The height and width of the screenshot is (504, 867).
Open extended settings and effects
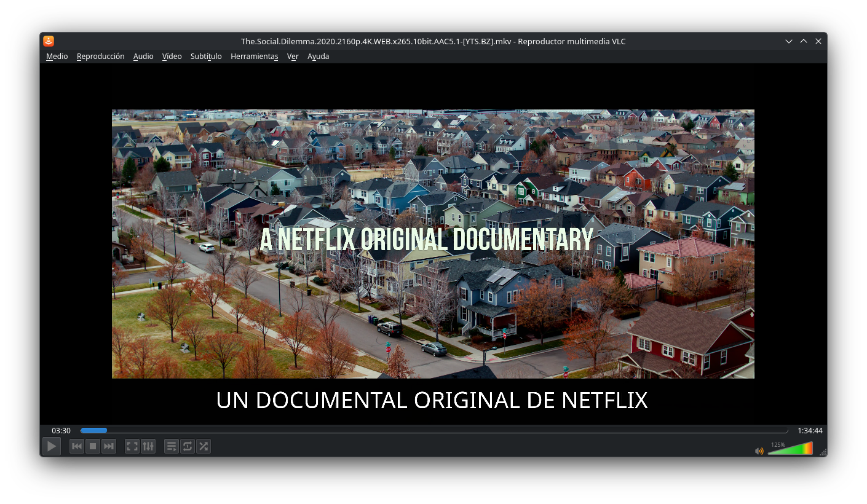(148, 446)
